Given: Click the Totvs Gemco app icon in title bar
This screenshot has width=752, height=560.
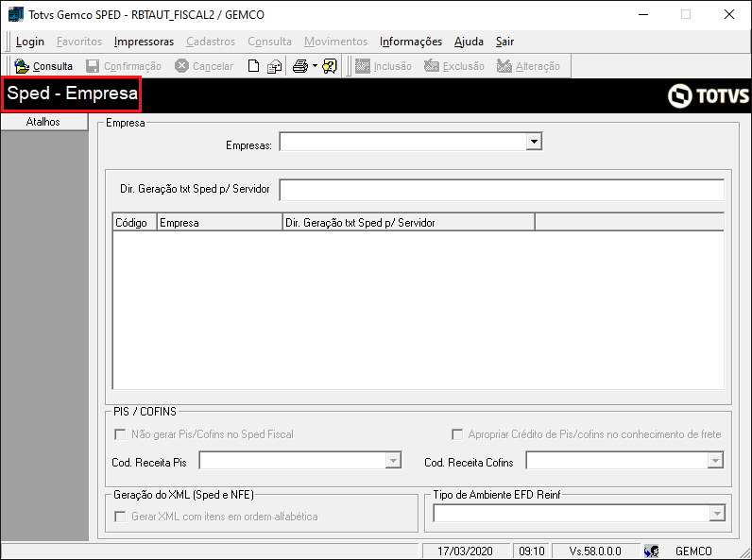Looking at the screenshot, I should tap(16, 14).
